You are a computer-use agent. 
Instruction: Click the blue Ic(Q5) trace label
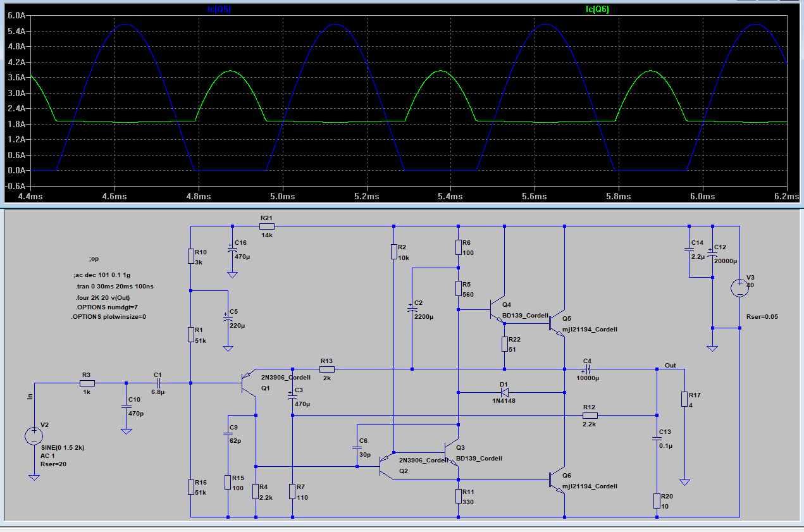(220, 9)
